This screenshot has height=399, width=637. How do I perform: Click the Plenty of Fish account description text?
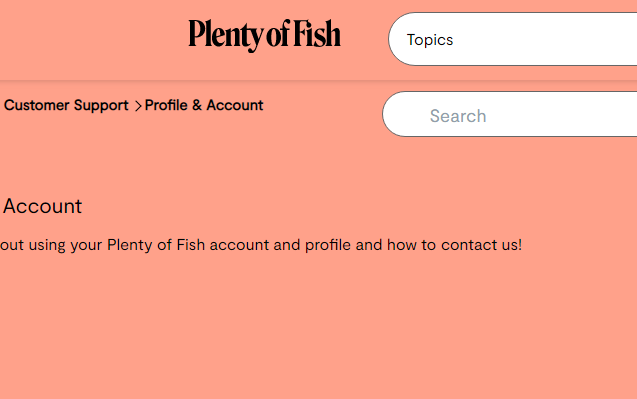[261, 245]
